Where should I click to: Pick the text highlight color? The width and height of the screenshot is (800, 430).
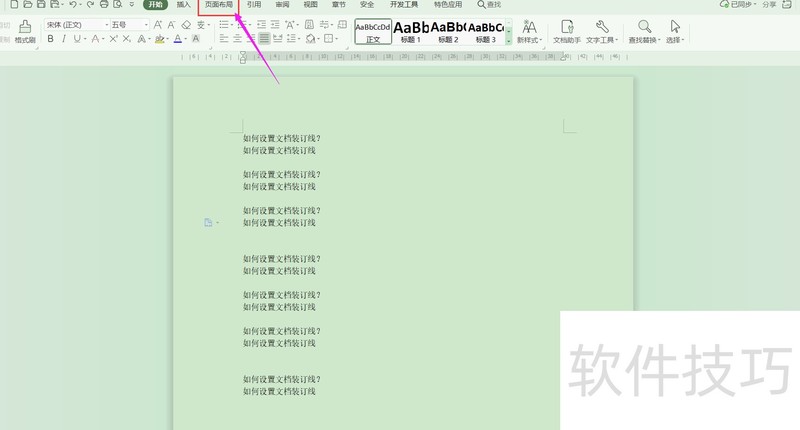pyautogui.click(x=160, y=39)
